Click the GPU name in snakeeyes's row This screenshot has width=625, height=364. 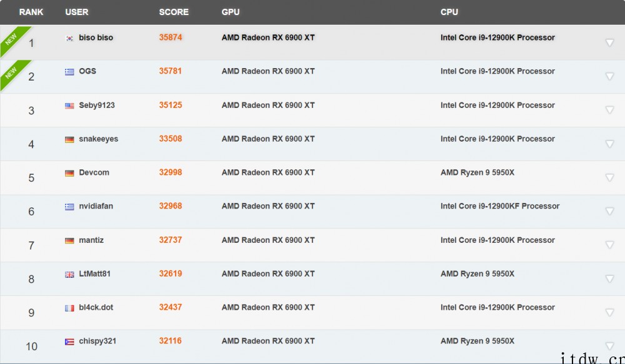[x=268, y=139]
